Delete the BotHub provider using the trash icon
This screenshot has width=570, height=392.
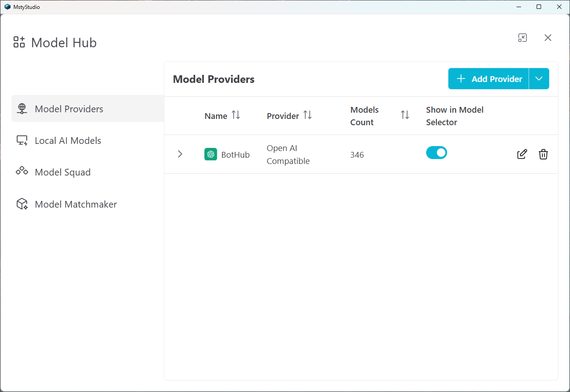(543, 154)
